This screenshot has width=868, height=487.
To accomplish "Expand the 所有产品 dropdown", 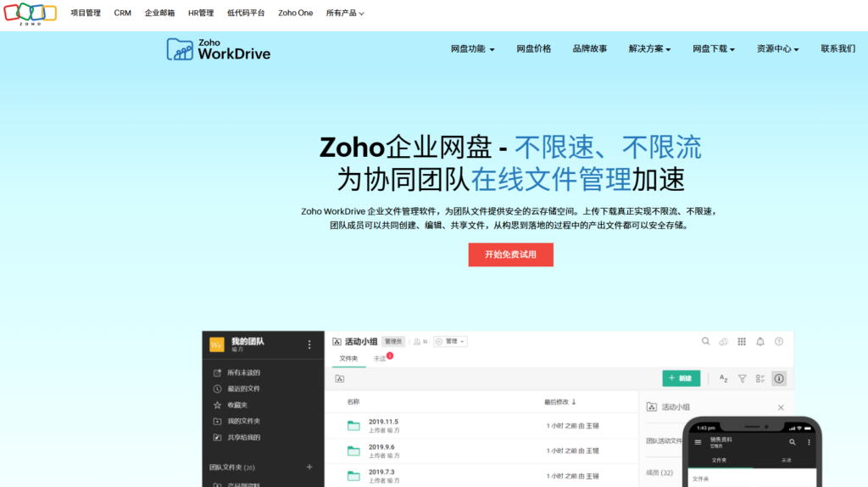I will coord(345,13).
